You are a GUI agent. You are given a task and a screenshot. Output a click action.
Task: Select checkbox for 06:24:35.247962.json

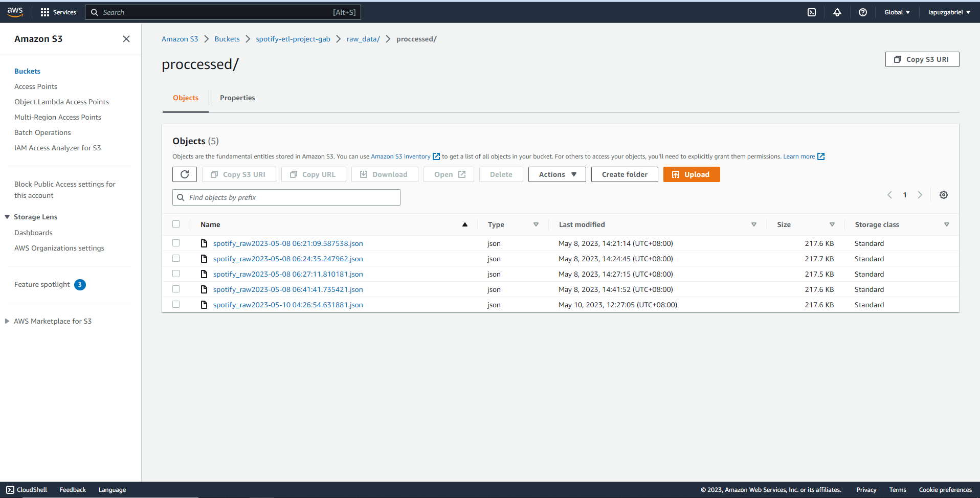[176, 258]
